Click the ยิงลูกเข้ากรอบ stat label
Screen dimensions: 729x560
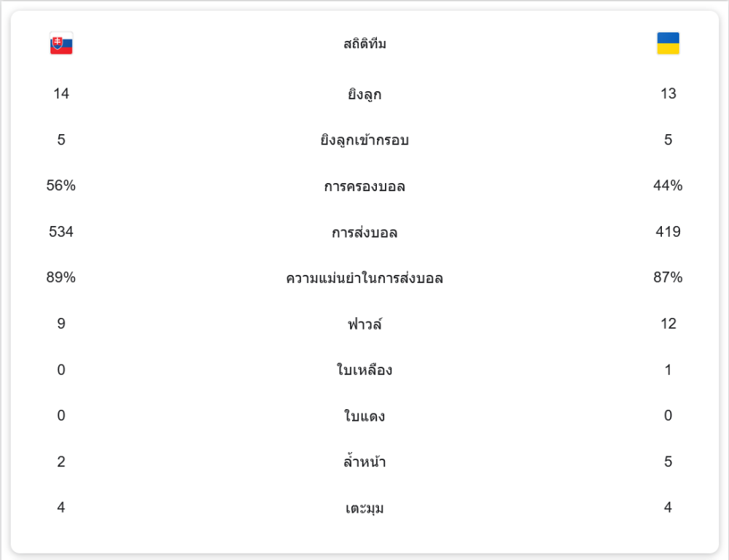click(x=364, y=140)
